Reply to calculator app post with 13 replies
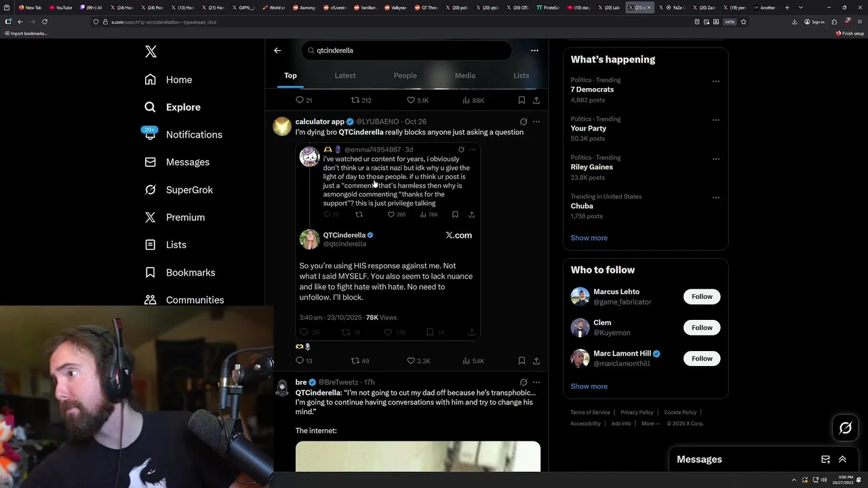The width and height of the screenshot is (868, 488). pyautogui.click(x=304, y=361)
